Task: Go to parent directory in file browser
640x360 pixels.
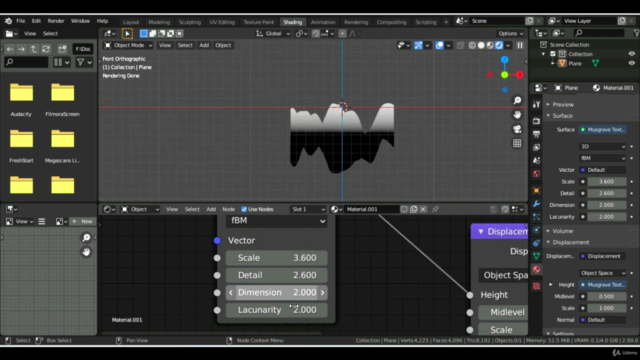Action: (33, 49)
